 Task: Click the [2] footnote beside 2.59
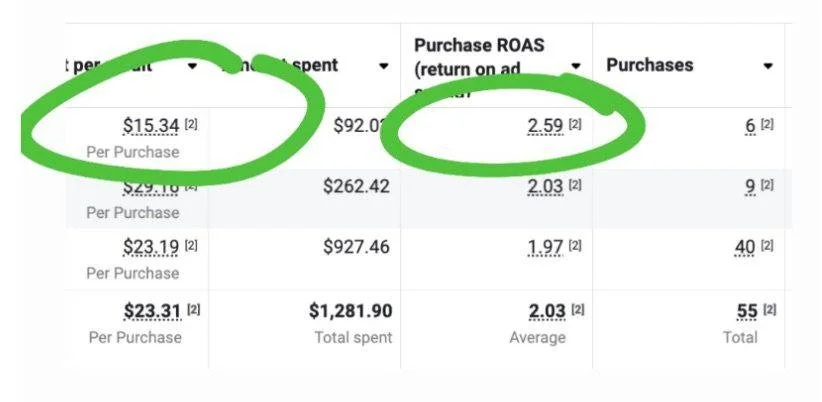coord(575,124)
